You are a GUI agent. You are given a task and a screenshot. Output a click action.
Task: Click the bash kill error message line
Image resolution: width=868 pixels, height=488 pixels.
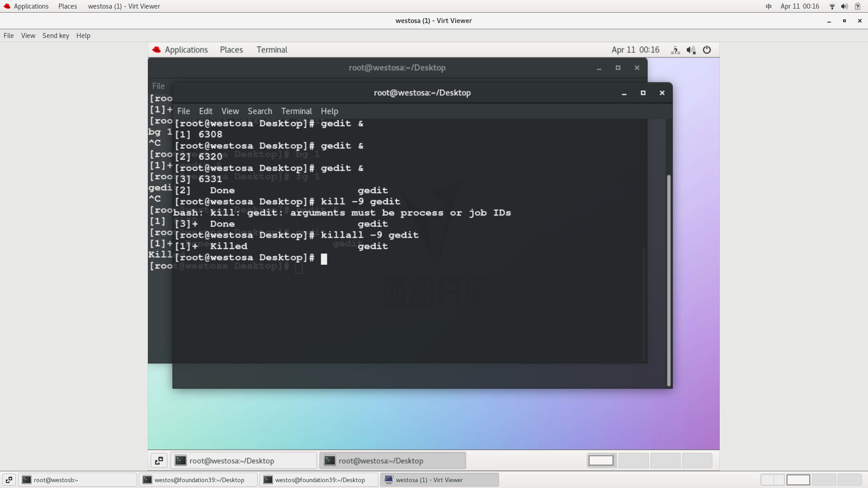pyautogui.click(x=342, y=213)
